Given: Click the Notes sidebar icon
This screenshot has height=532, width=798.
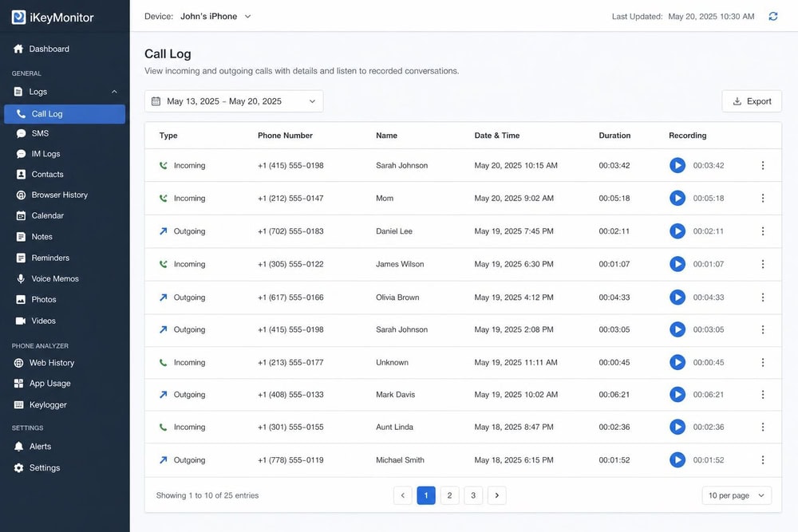Looking at the screenshot, I should [x=21, y=237].
